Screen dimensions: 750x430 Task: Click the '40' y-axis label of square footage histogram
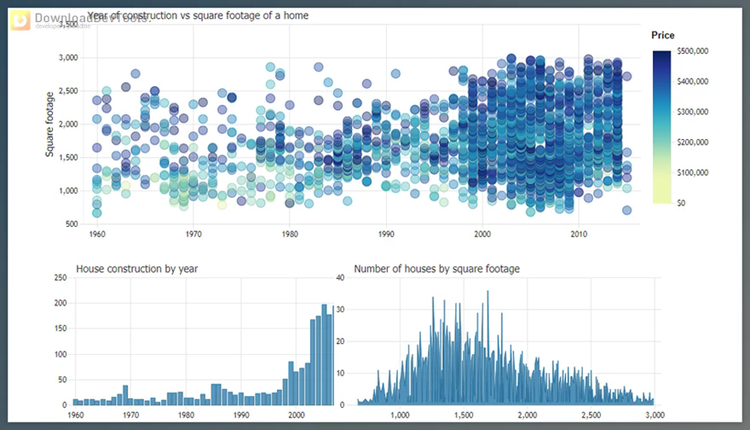(341, 277)
